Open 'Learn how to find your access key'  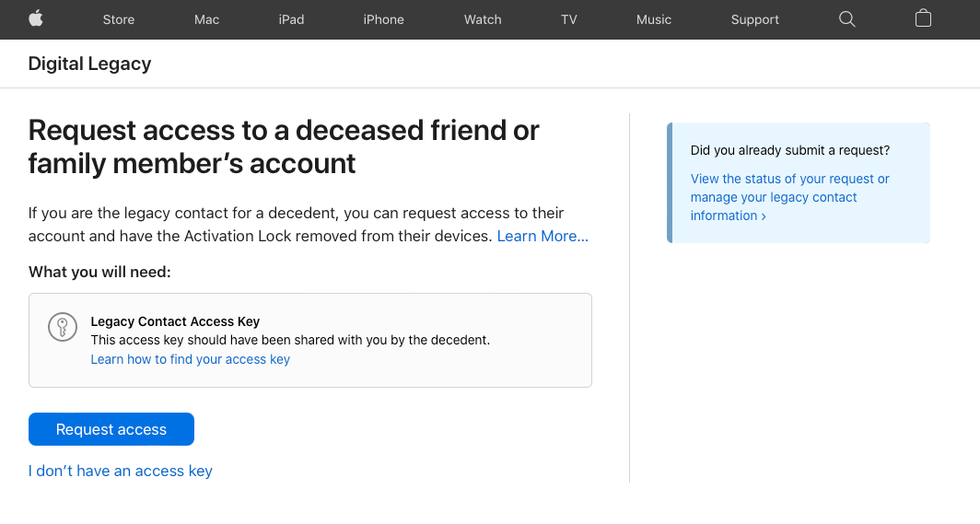pos(190,359)
